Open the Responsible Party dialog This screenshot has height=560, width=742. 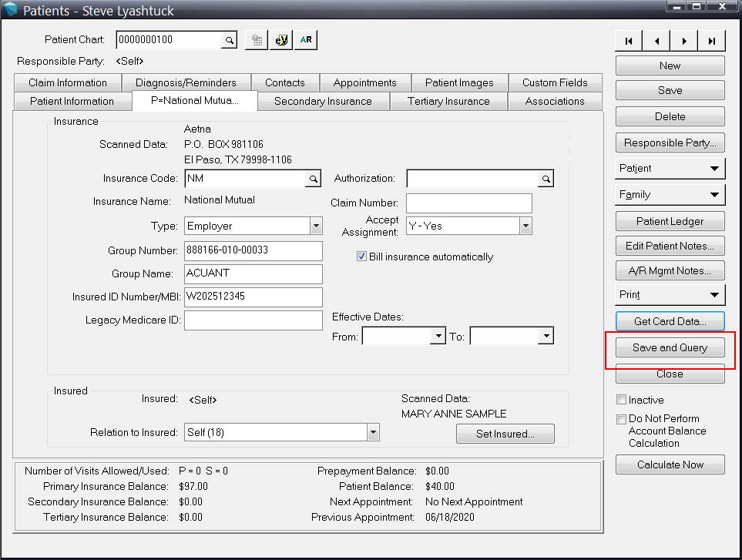pos(670,143)
